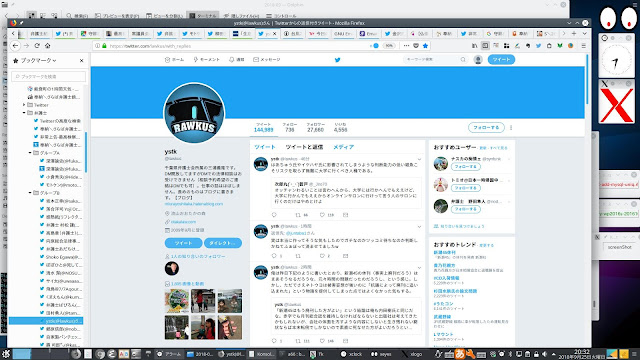Expand the Twitter bookmark folder

24,105
